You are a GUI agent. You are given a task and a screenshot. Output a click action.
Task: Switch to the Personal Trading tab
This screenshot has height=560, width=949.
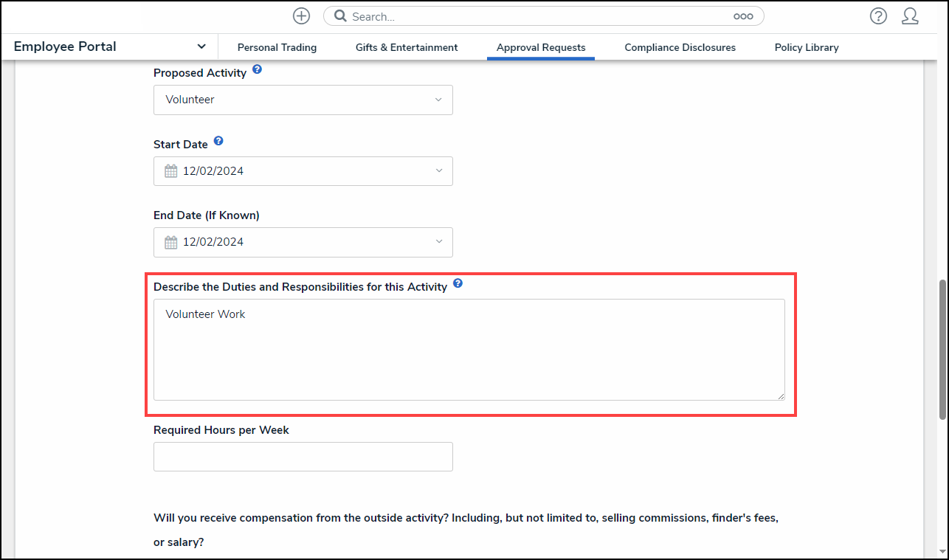point(277,47)
